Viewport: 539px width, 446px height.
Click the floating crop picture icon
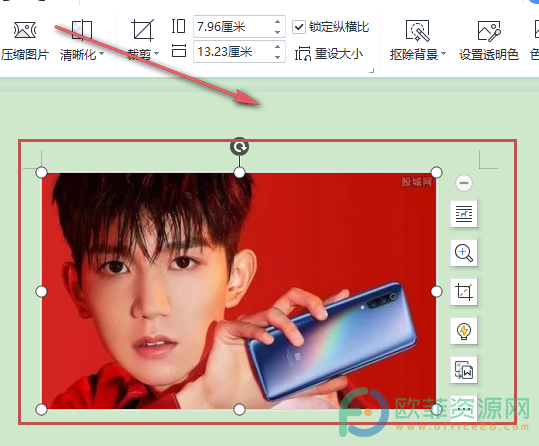click(464, 292)
